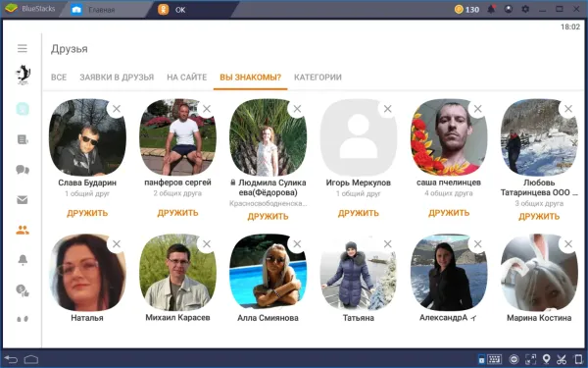588x368 pixels.
Task: Click the 130 coins indicator
Action: pos(466,10)
